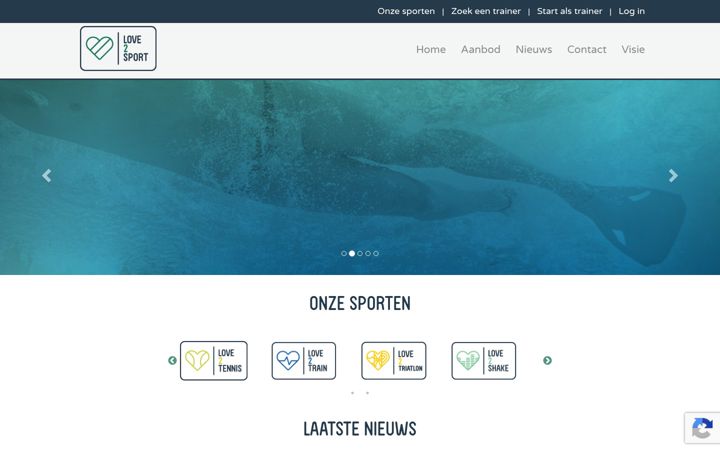
Task: Open the Nieuws menu item
Action: pos(534,50)
